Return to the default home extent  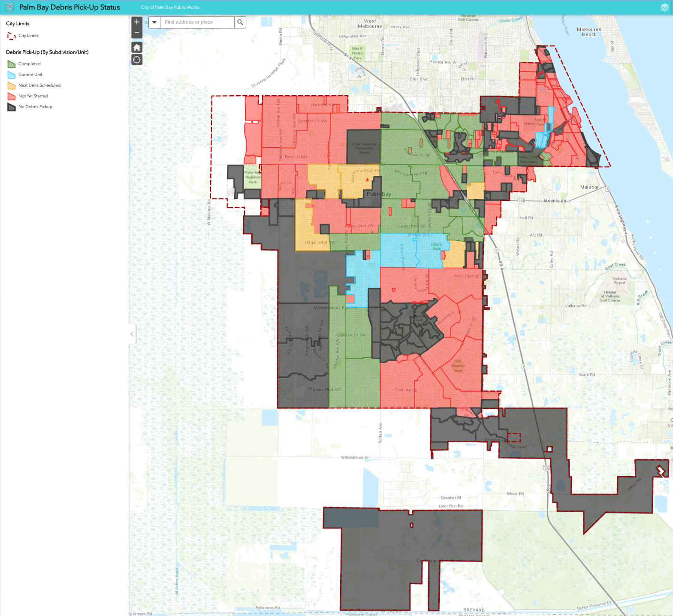[x=137, y=47]
